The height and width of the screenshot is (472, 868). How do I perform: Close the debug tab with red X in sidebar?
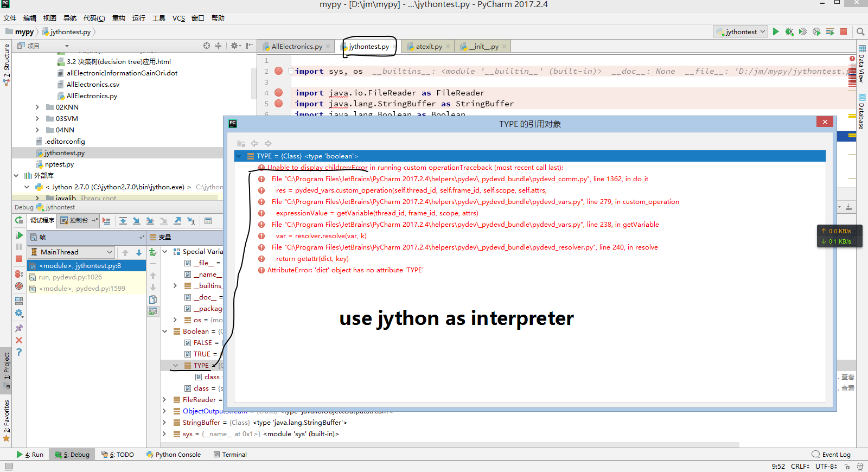point(19,340)
